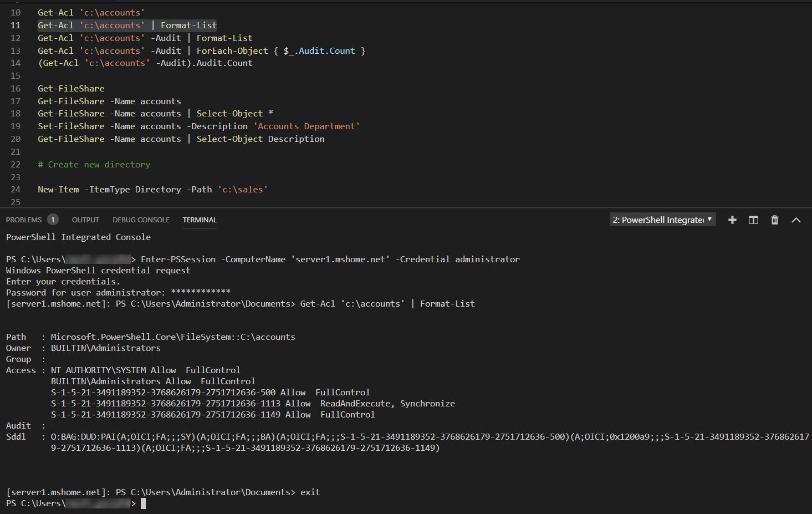
Task: Split the terminal pane
Action: click(753, 220)
